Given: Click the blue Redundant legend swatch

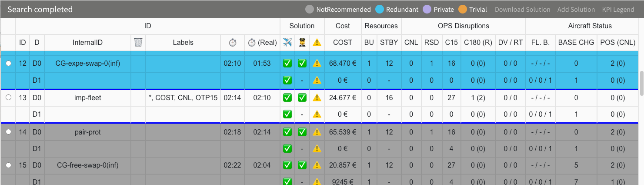Looking at the screenshot, I should tap(379, 9).
